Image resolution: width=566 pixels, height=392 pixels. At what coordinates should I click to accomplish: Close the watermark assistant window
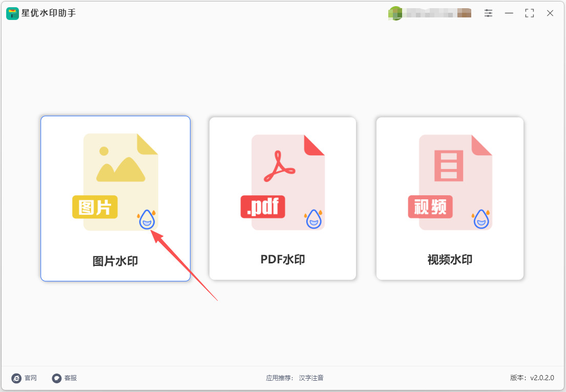[x=550, y=13]
